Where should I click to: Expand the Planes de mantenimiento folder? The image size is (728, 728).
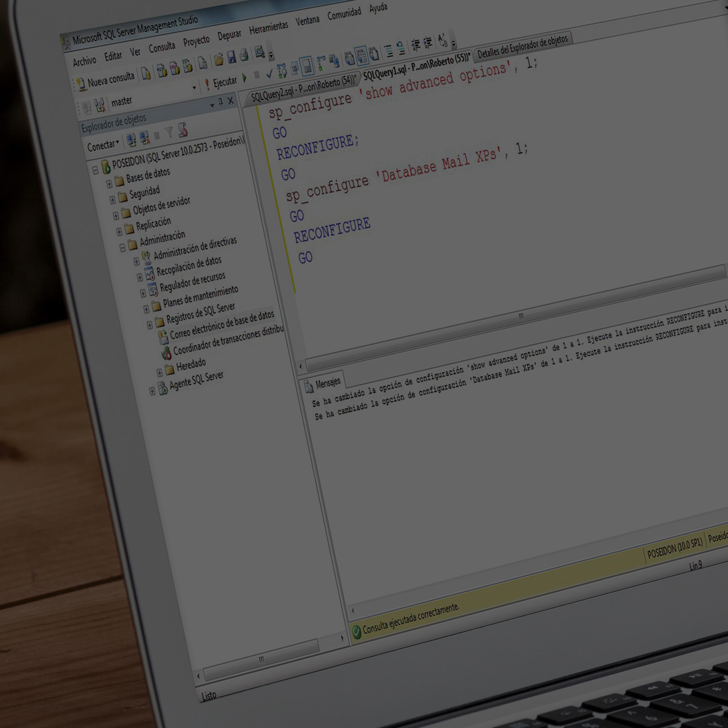click(146, 309)
